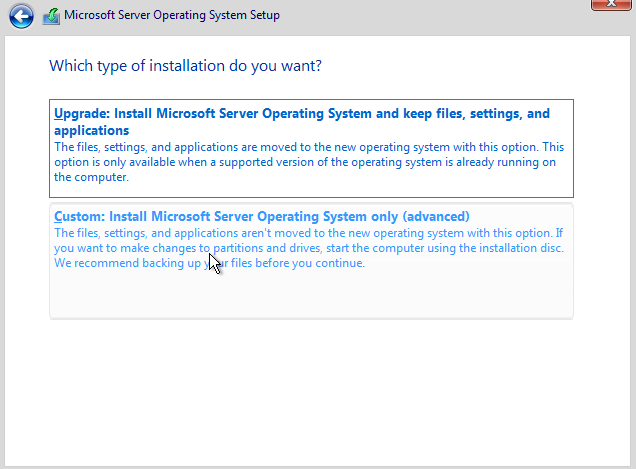Click the underlined 'U' of Upgrade
This screenshot has width=636, height=469.
coord(58,113)
